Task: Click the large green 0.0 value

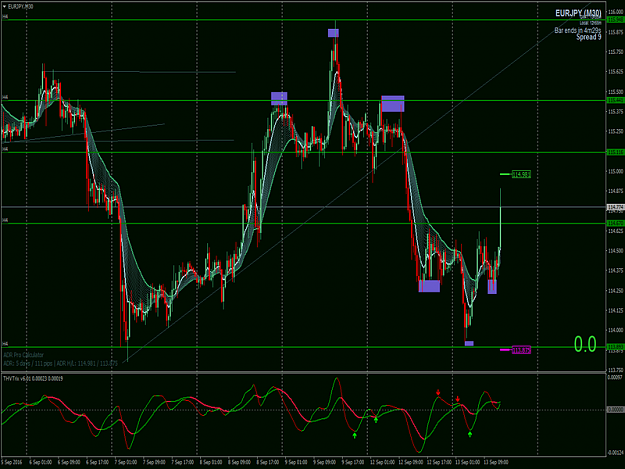Action: click(585, 344)
